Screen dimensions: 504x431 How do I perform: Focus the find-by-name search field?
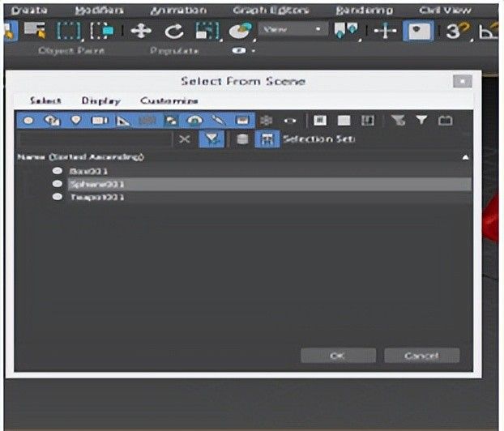point(95,139)
